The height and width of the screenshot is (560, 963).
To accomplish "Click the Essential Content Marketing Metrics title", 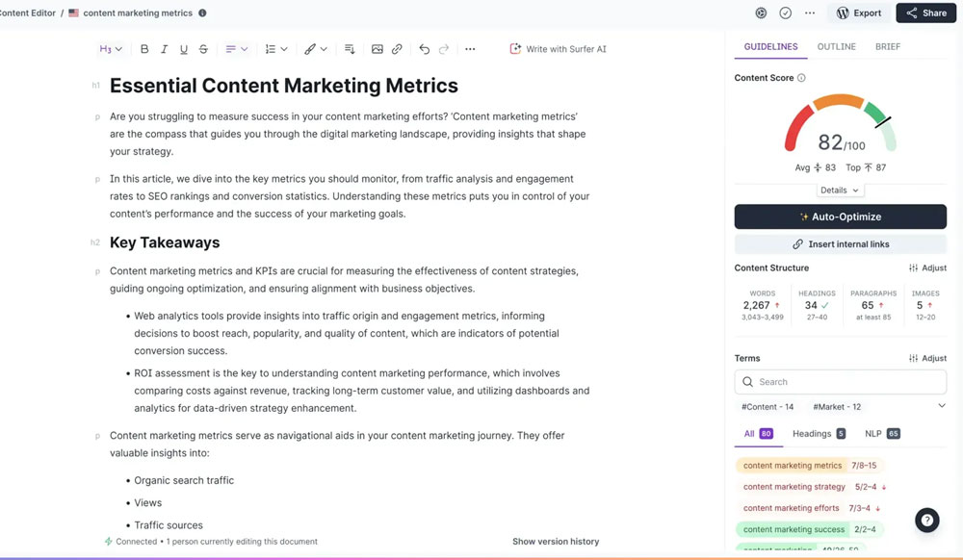I will click(x=284, y=86).
